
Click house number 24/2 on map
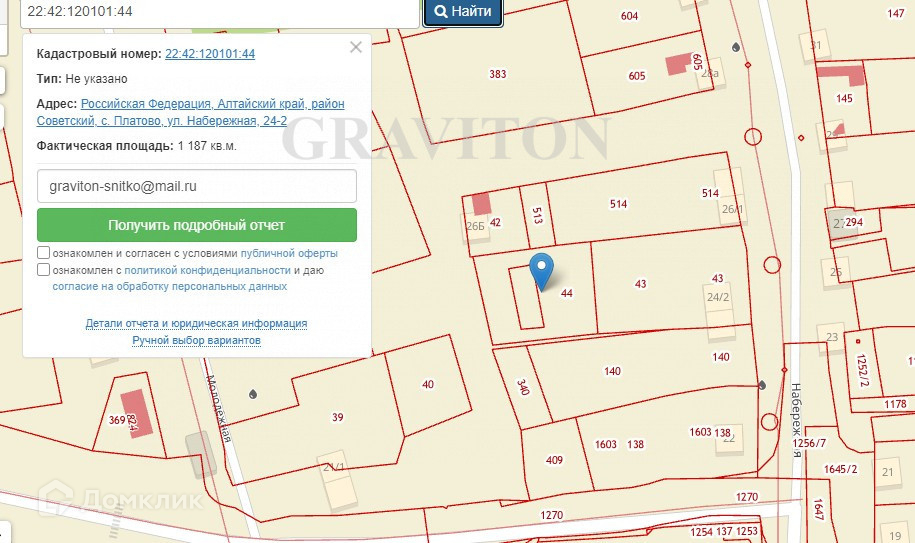(718, 297)
